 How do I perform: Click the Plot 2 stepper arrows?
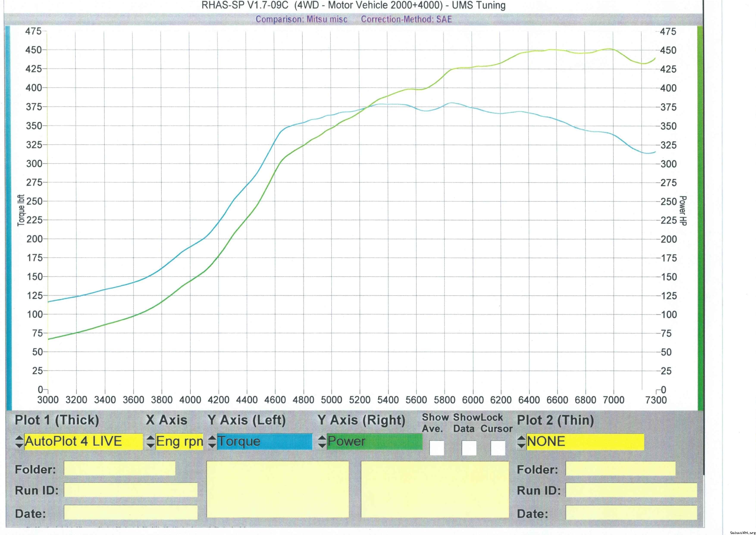point(521,442)
